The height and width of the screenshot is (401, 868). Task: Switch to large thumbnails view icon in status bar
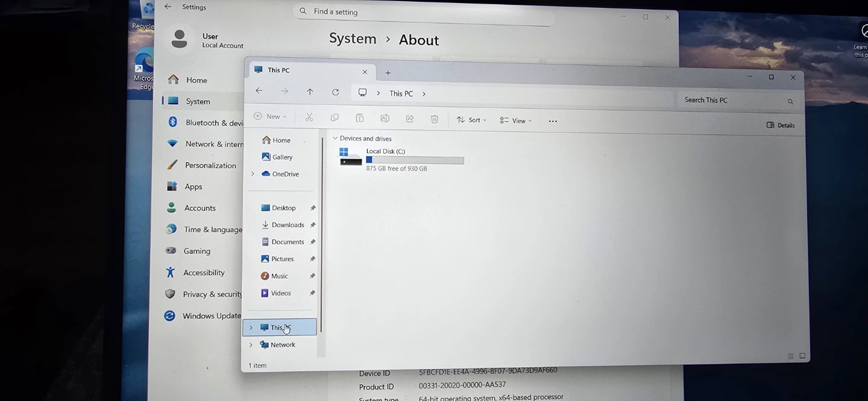802,356
